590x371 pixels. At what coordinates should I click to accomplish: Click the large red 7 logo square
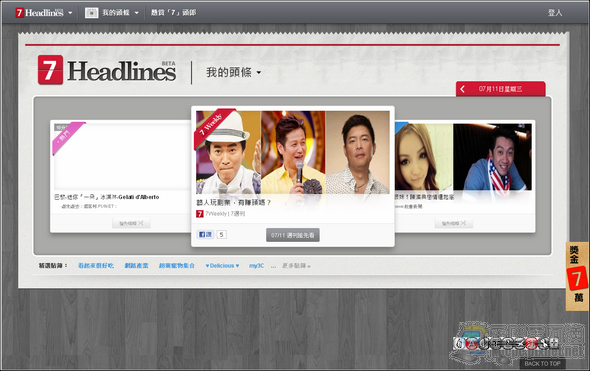click(x=50, y=70)
